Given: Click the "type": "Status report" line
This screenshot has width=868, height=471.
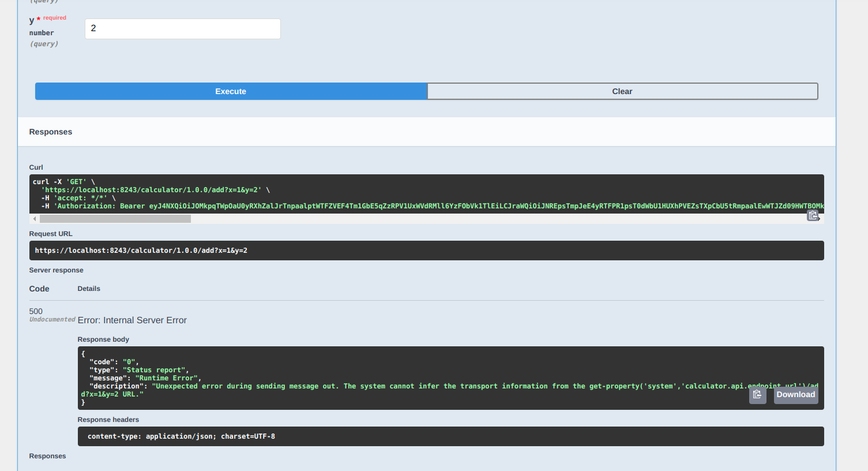Looking at the screenshot, I should (x=139, y=370).
